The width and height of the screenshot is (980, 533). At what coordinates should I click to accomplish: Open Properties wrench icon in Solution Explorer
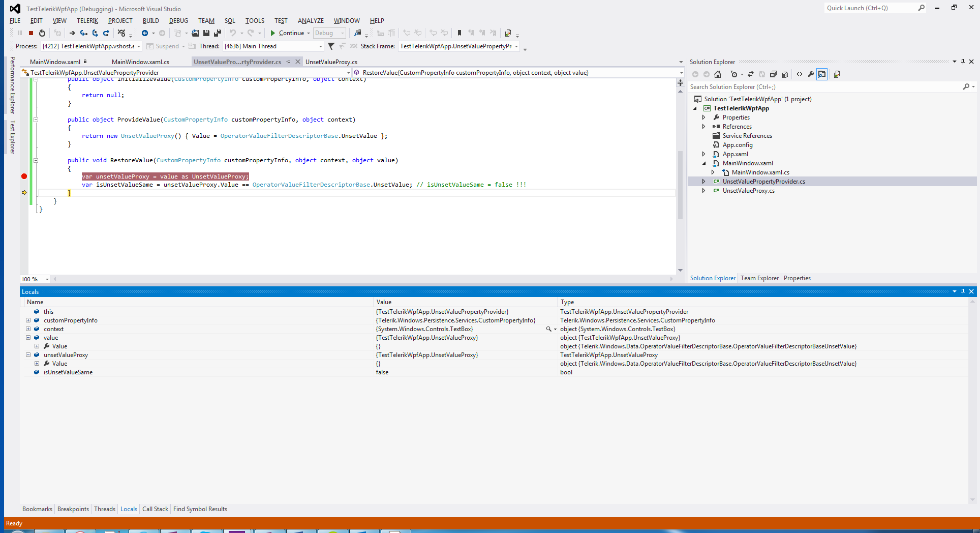point(811,74)
